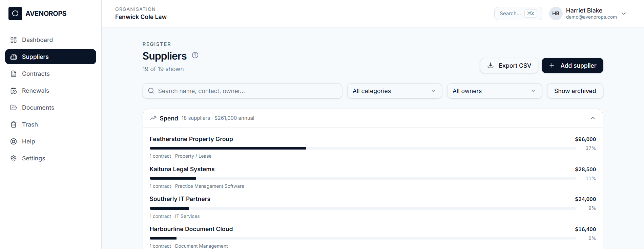
Task: Click the Spend trend arrow icon
Action: coord(153,118)
